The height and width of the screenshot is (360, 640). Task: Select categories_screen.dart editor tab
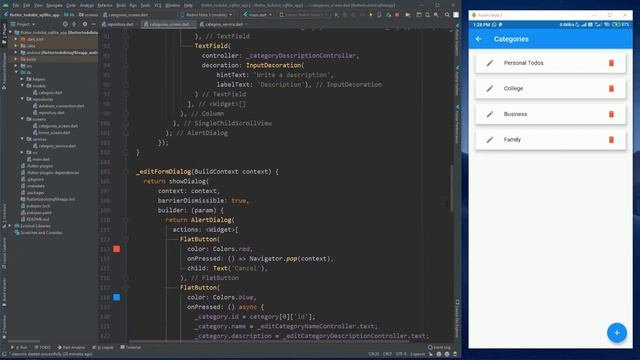pos(169,24)
